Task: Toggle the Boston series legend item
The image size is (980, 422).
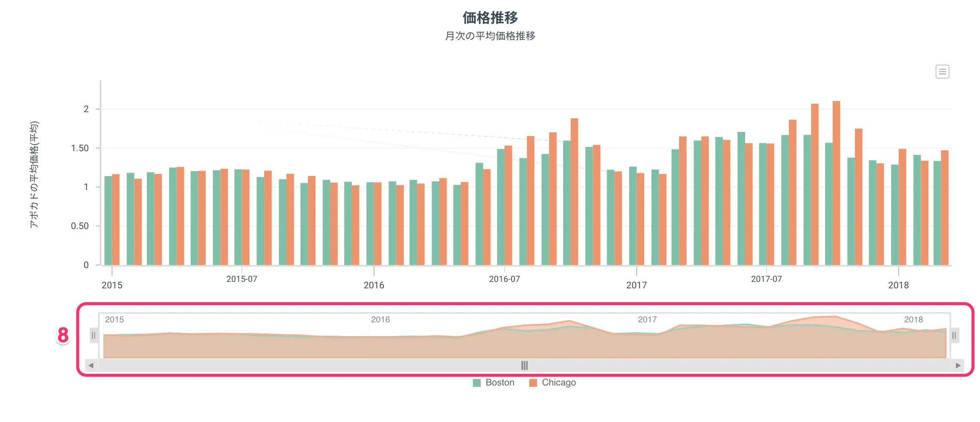Action: pyautogui.click(x=493, y=382)
